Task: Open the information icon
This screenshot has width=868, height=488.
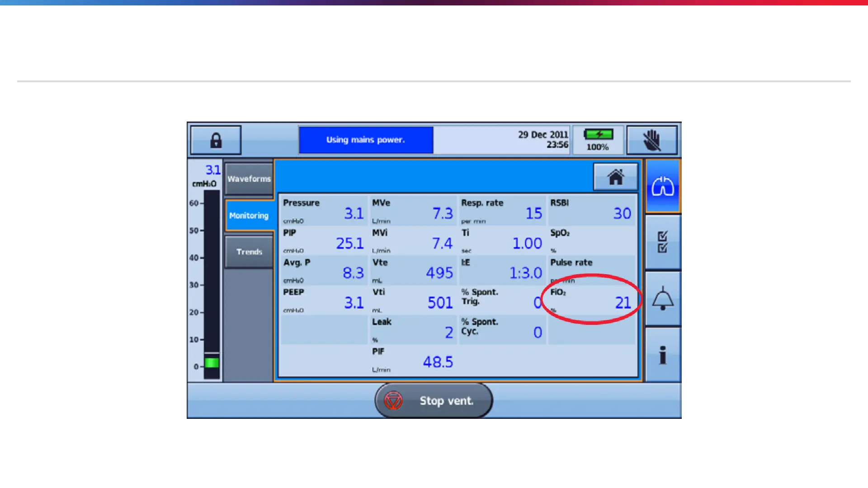Action: [x=663, y=355]
